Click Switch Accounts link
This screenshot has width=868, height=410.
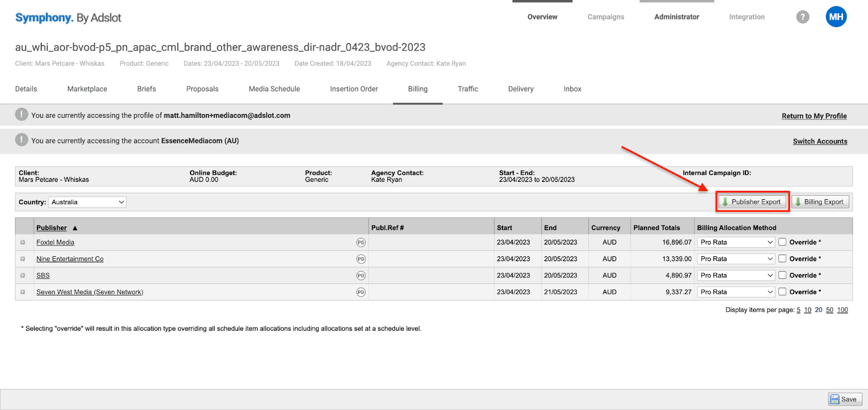tap(820, 141)
